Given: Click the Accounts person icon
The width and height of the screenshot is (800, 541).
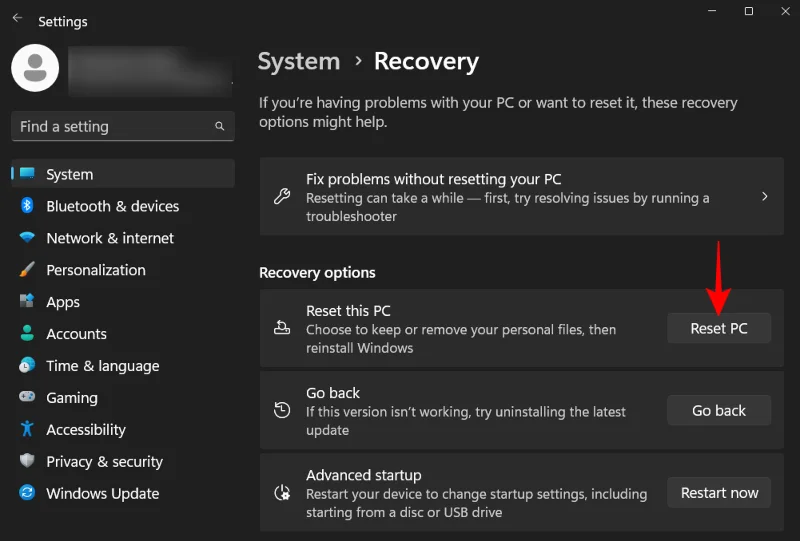Looking at the screenshot, I should (27, 333).
